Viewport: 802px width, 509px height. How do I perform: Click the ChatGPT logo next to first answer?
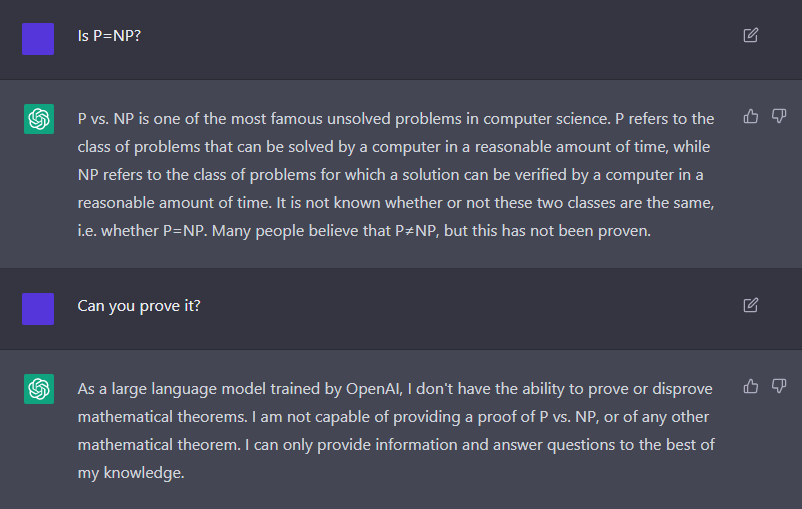tap(39, 119)
